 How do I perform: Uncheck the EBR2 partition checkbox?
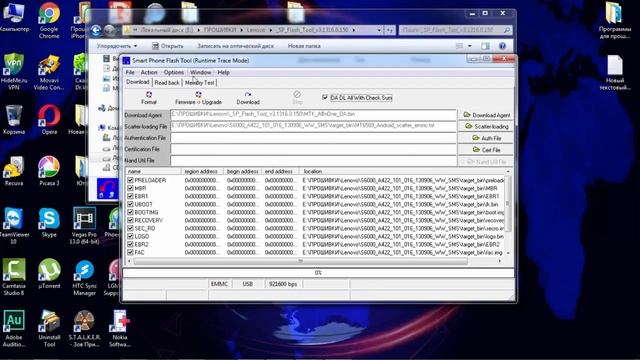click(x=130, y=244)
